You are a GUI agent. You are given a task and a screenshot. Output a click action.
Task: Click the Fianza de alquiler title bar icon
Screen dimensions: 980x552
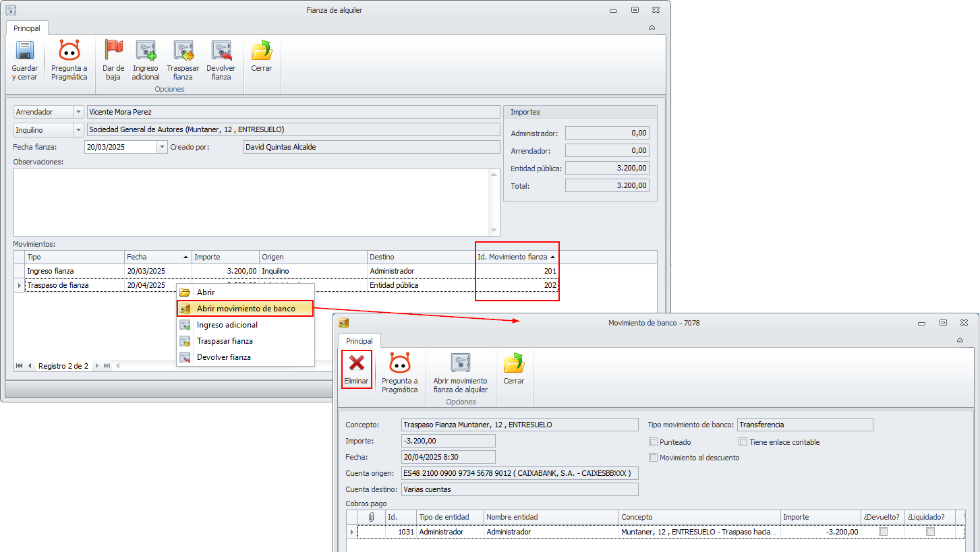(x=11, y=10)
